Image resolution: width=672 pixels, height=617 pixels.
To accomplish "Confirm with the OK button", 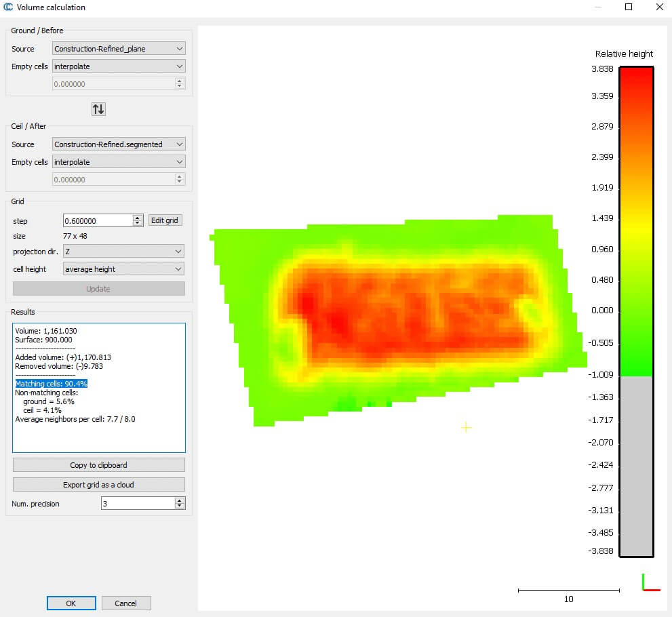I will point(71,603).
